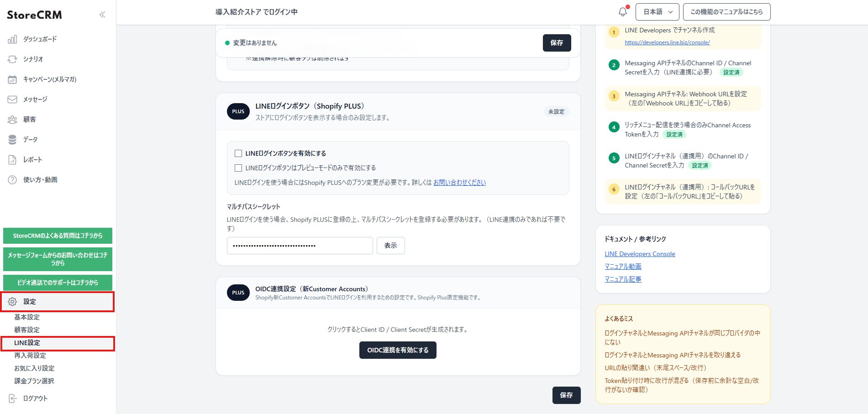Toggle the preview-mode-only LINE login checkbox
The width and height of the screenshot is (868, 414).
[238, 168]
